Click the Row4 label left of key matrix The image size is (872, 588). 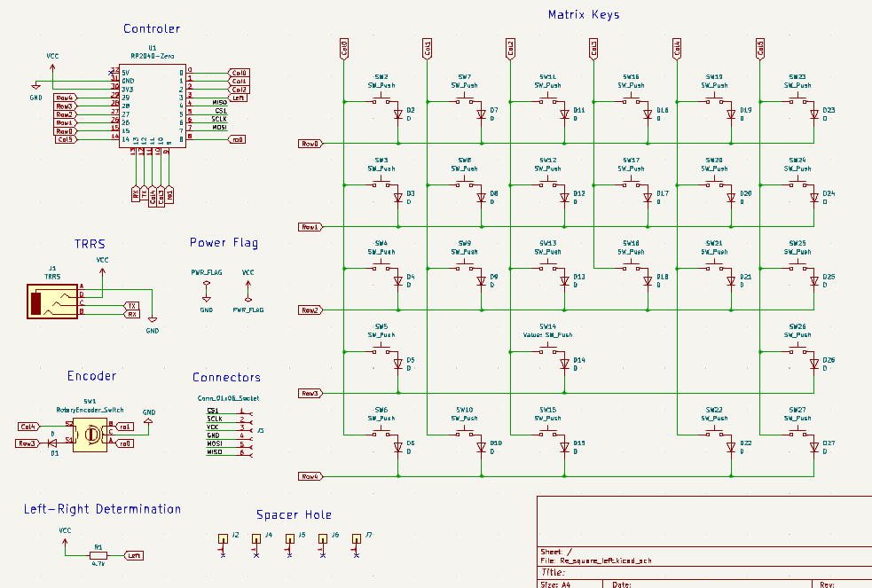pos(310,476)
